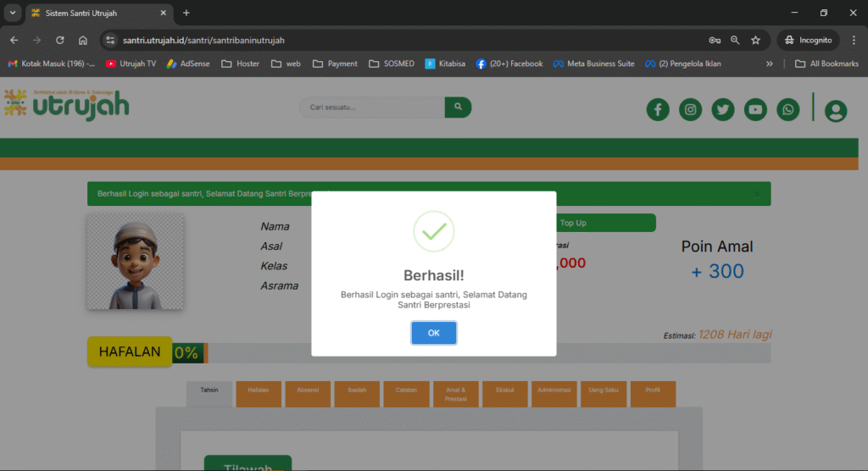Expand the hidden bookmarks overflow chevron
This screenshot has width=868, height=471.
(769, 64)
